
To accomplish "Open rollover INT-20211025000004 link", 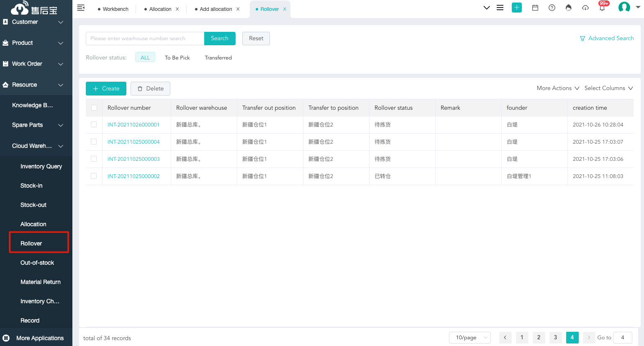I will pyautogui.click(x=133, y=142).
